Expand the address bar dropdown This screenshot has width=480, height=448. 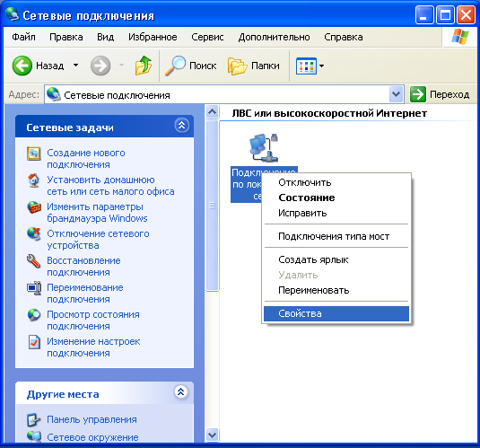click(x=397, y=94)
